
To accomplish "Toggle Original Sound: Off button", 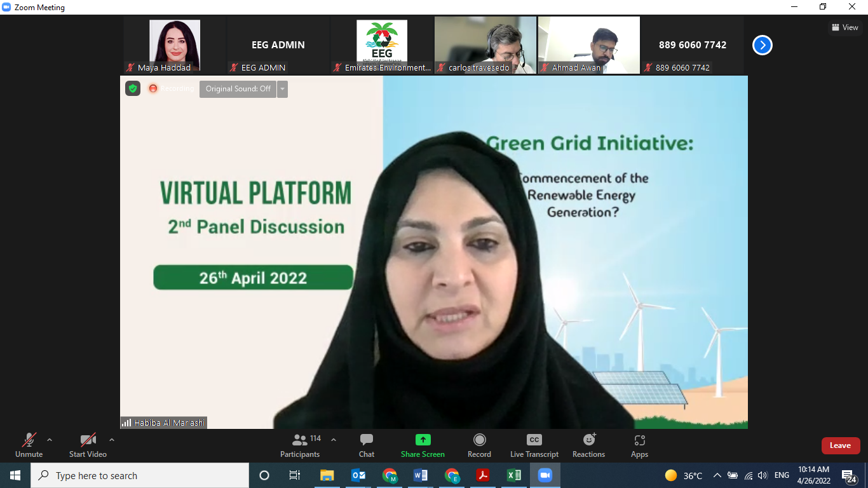I will pyautogui.click(x=238, y=89).
